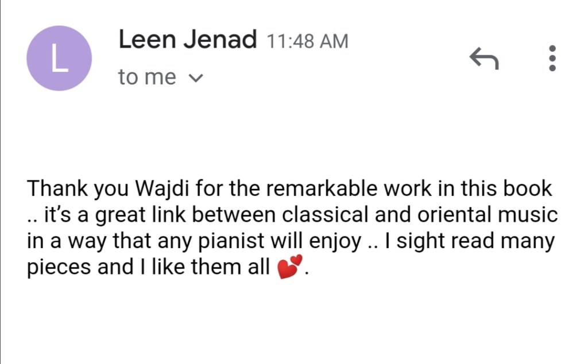This screenshot has width=588, height=364.
Task: Click the word "pieces" on the last line
Action: 59,268
